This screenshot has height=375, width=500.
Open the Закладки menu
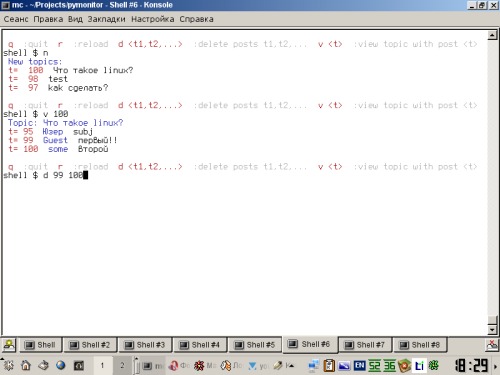[106, 19]
